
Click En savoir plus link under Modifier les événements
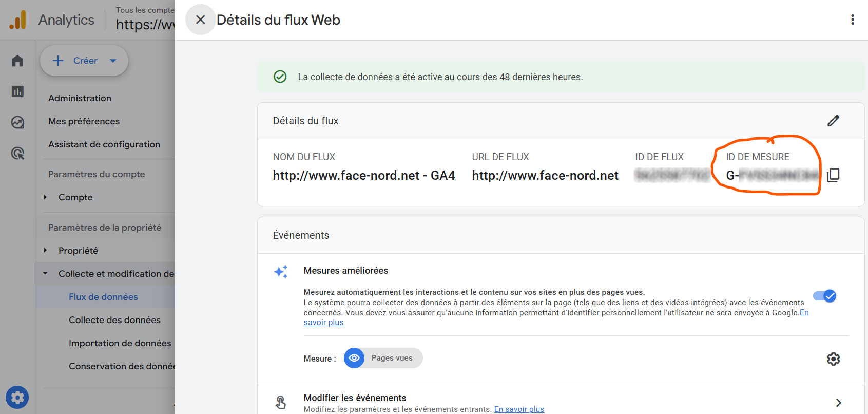pyautogui.click(x=519, y=409)
